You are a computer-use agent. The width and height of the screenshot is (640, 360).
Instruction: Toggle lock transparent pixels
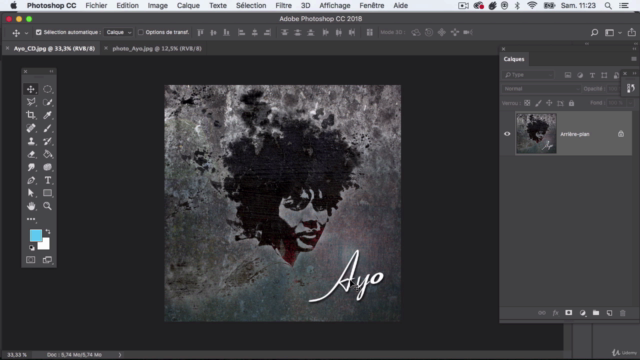527,103
